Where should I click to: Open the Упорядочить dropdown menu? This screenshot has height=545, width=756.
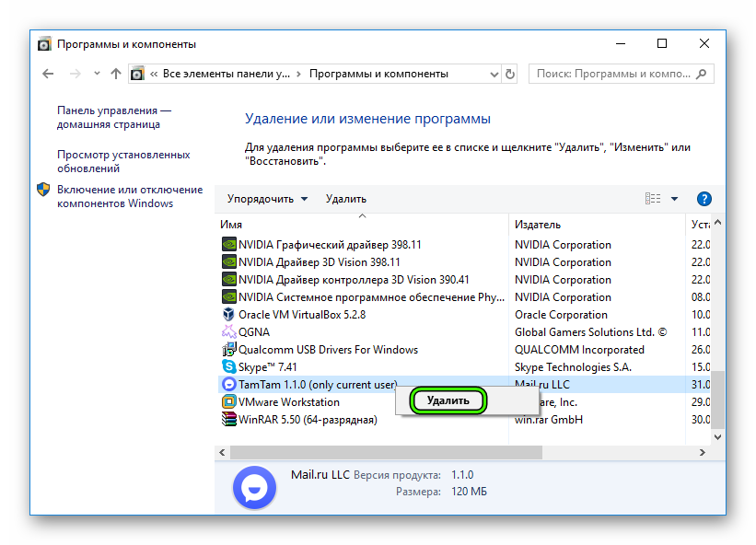[268, 199]
